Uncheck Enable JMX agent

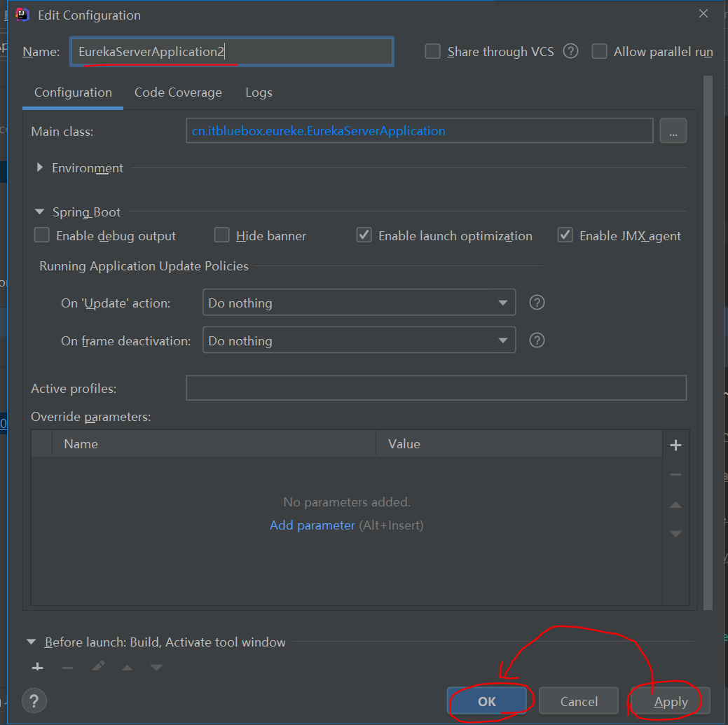pos(565,235)
